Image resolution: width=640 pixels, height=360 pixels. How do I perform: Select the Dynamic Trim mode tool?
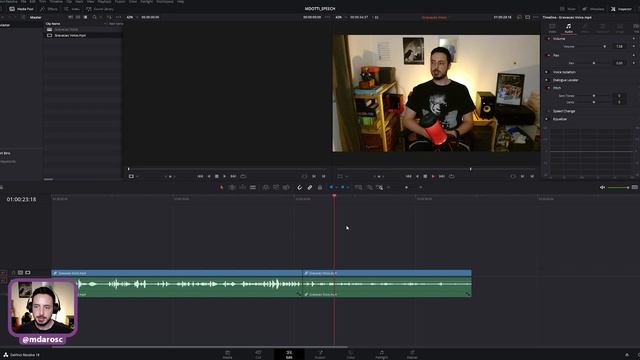pyautogui.click(x=242, y=187)
